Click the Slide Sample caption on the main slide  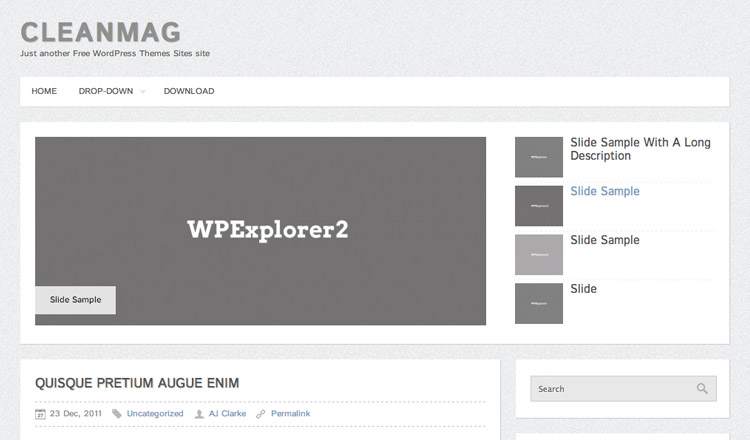click(76, 300)
